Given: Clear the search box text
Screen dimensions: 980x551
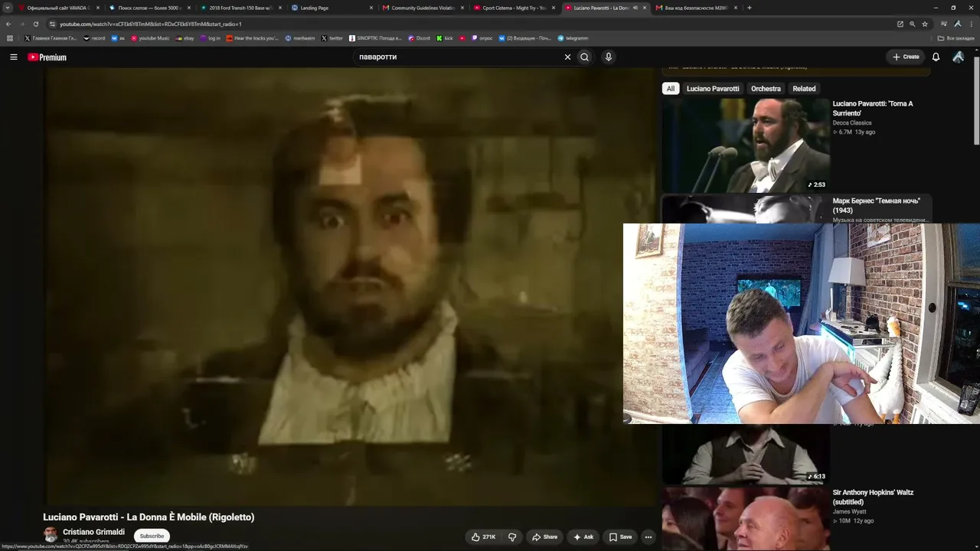Looking at the screenshot, I should pyautogui.click(x=567, y=57).
